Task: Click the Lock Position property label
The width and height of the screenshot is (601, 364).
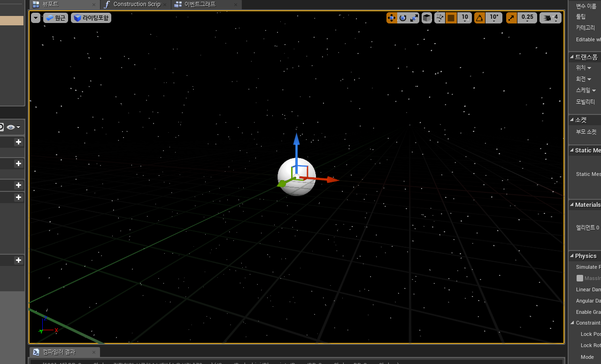Action: pyautogui.click(x=591, y=334)
